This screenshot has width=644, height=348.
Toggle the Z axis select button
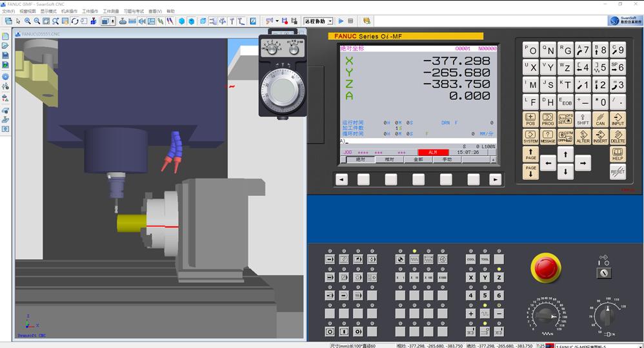coord(498,277)
